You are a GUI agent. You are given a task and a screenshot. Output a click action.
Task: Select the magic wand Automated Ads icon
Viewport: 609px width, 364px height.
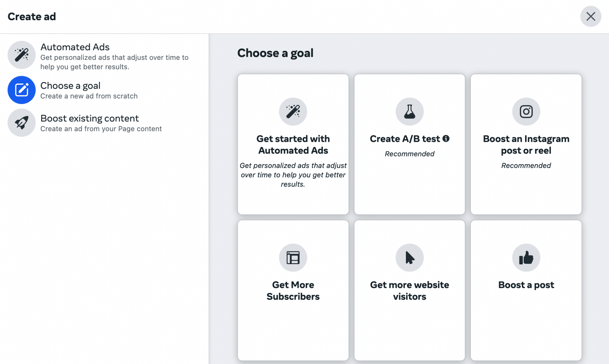pos(21,55)
